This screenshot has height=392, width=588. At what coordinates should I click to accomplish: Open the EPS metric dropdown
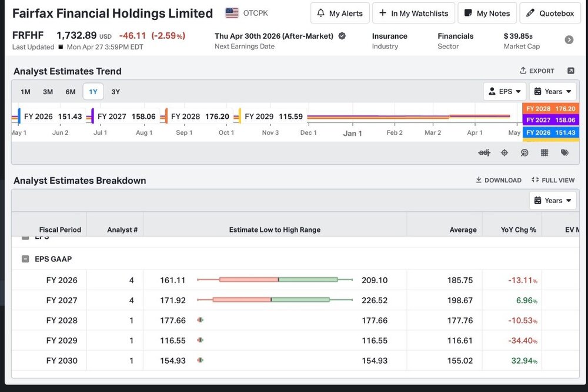tap(505, 92)
